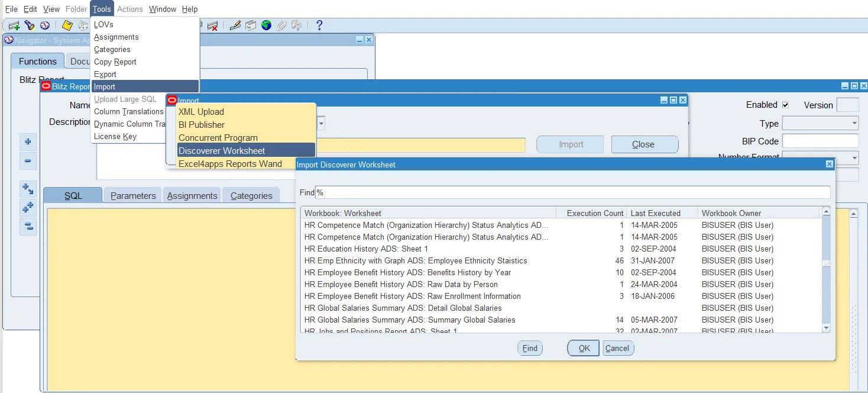Screen dimensions: 868x393
Task: Select the Functions tab in Navigator
Action: (x=38, y=61)
